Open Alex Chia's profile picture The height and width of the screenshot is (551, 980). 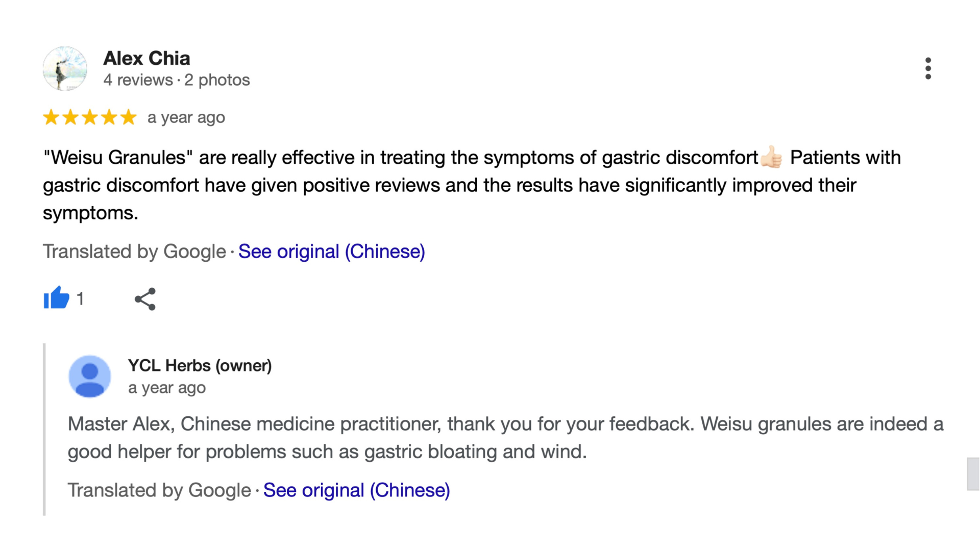click(x=65, y=68)
